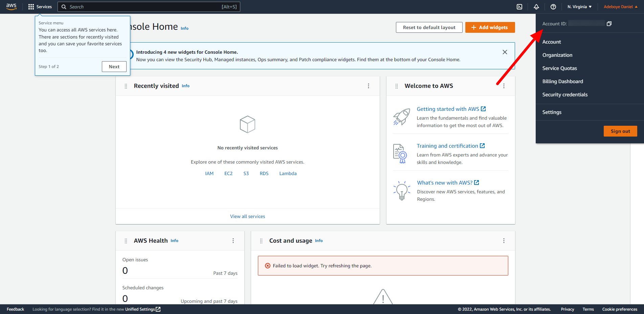This screenshot has height=314, width=644.
Task: Close the new widgets announcement banner
Action: pyautogui.click(x=505, y=52)
